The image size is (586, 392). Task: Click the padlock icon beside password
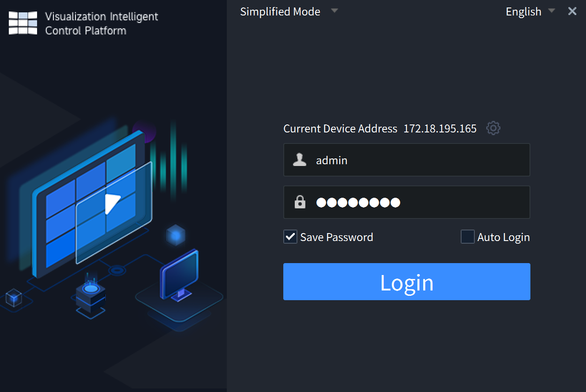pyautogui.click(x=300, y=202)
